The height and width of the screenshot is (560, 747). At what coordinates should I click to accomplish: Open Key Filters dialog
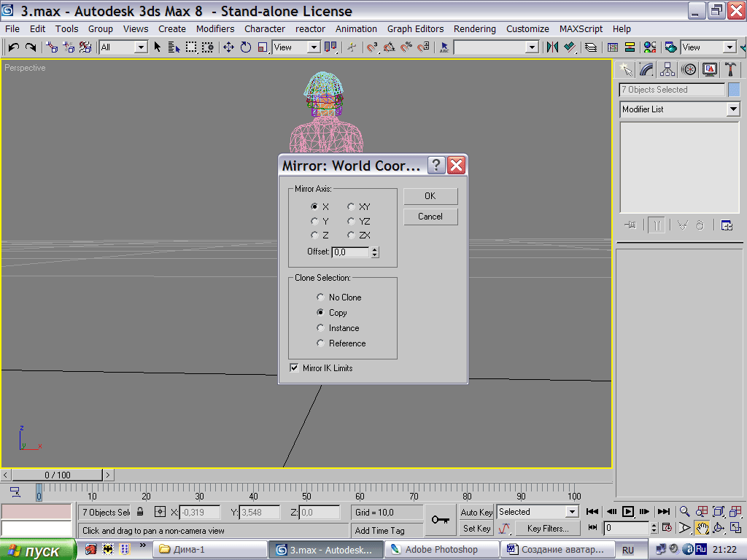click(x=548, y=529)
